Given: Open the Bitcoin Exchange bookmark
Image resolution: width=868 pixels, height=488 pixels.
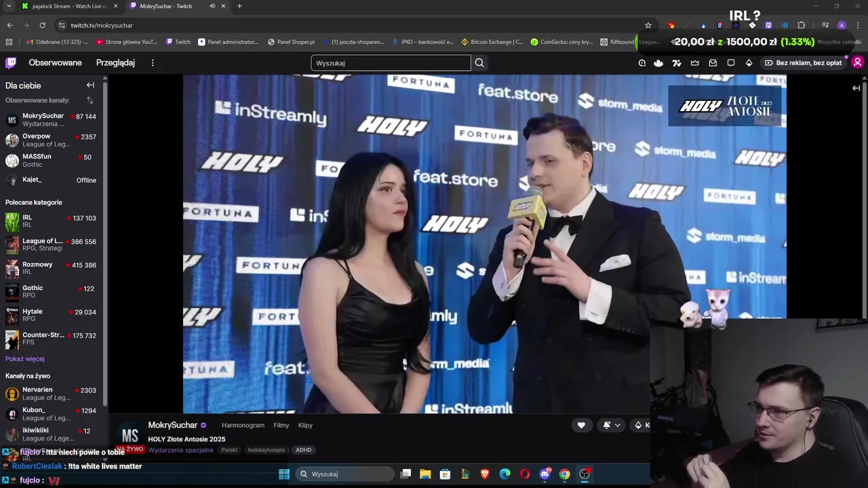Looking at the screenshot, I should (x=492, y=42).
